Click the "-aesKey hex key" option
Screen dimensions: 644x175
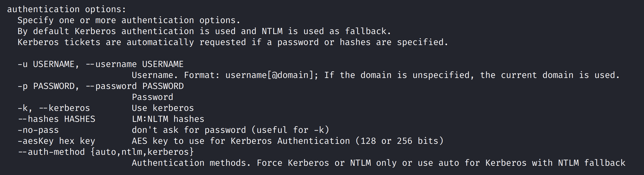56,141
